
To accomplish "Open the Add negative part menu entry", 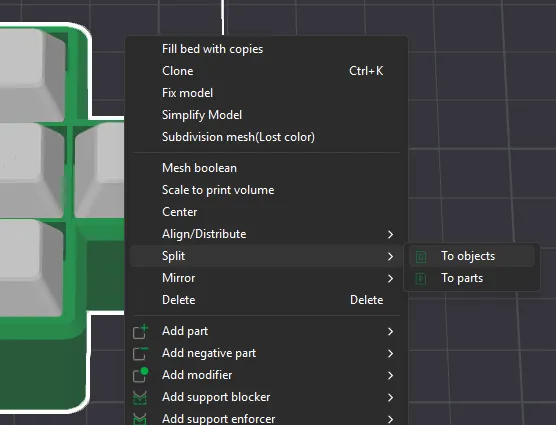I will (266, 353).
